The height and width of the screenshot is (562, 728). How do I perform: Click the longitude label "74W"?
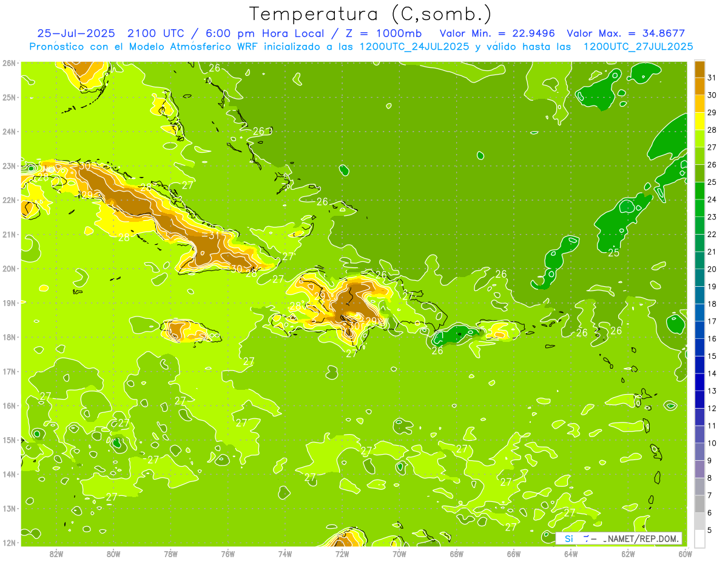tap(285, 554)
